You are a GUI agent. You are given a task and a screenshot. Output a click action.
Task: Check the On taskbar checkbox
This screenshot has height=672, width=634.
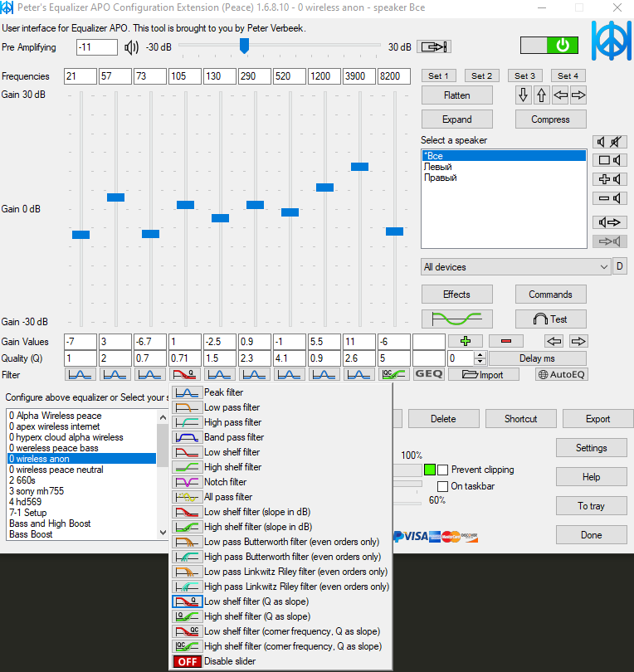[443, 486]
